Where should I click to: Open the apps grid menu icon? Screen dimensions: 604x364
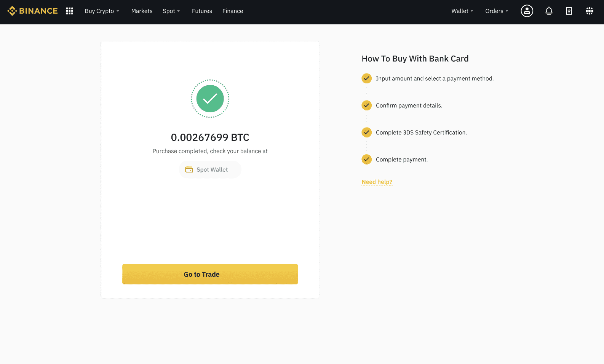[70, 11]
